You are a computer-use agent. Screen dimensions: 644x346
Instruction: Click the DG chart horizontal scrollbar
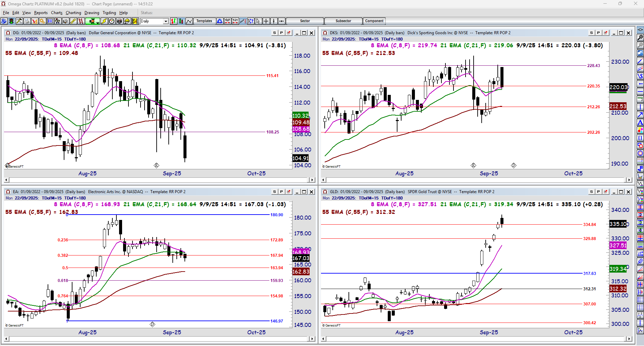pos(160,180)
